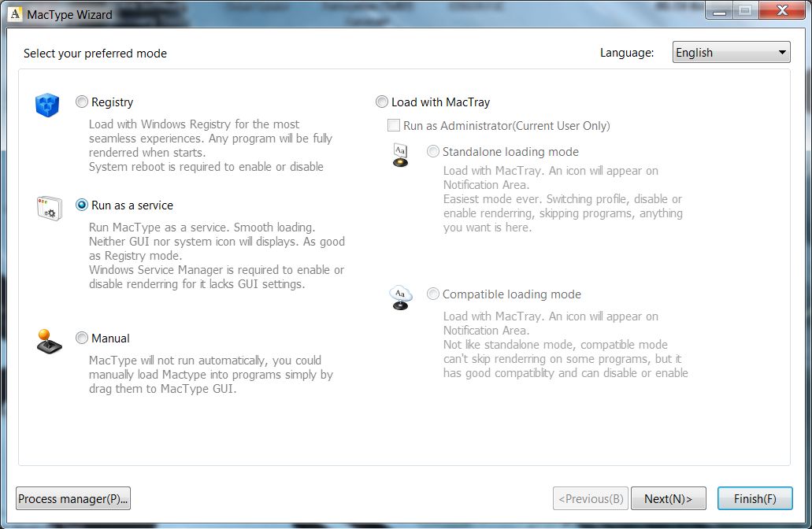Select the Registry radio button

point(82,102)
